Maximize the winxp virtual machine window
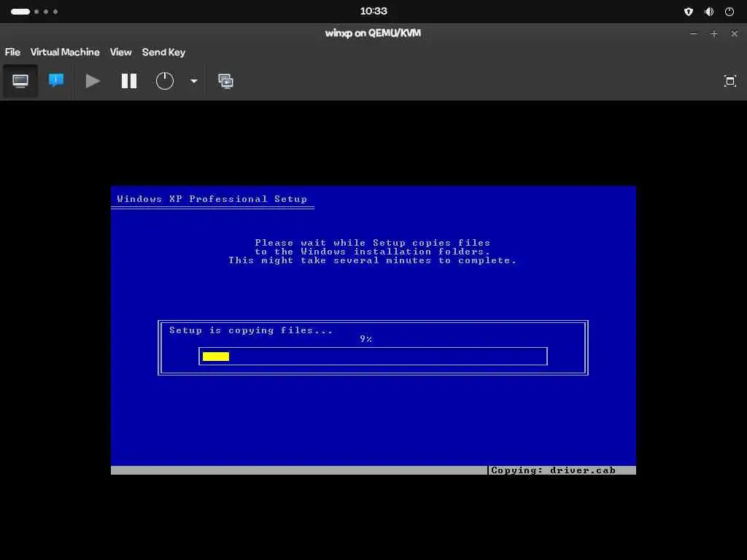747x560 pixels. 713,34
